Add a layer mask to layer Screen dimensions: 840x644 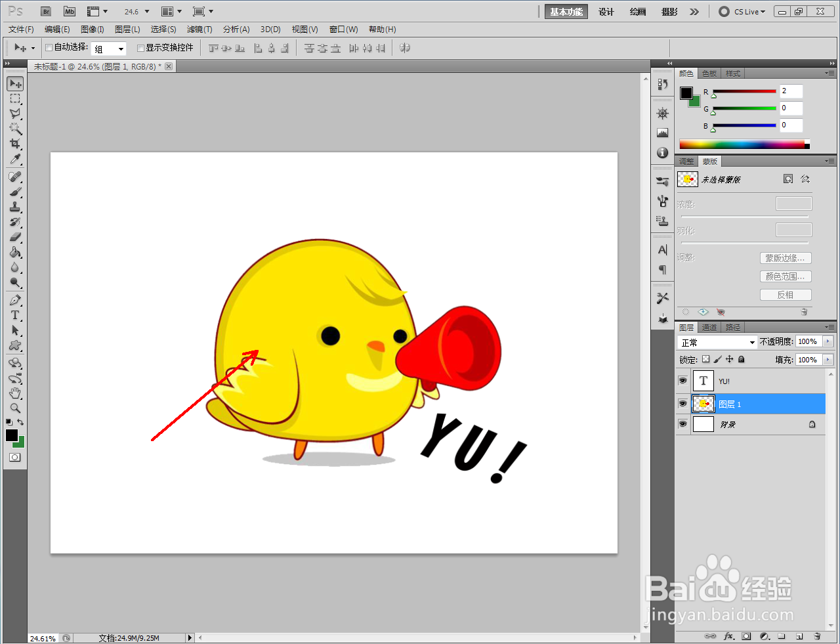click(x=746, y=636)
